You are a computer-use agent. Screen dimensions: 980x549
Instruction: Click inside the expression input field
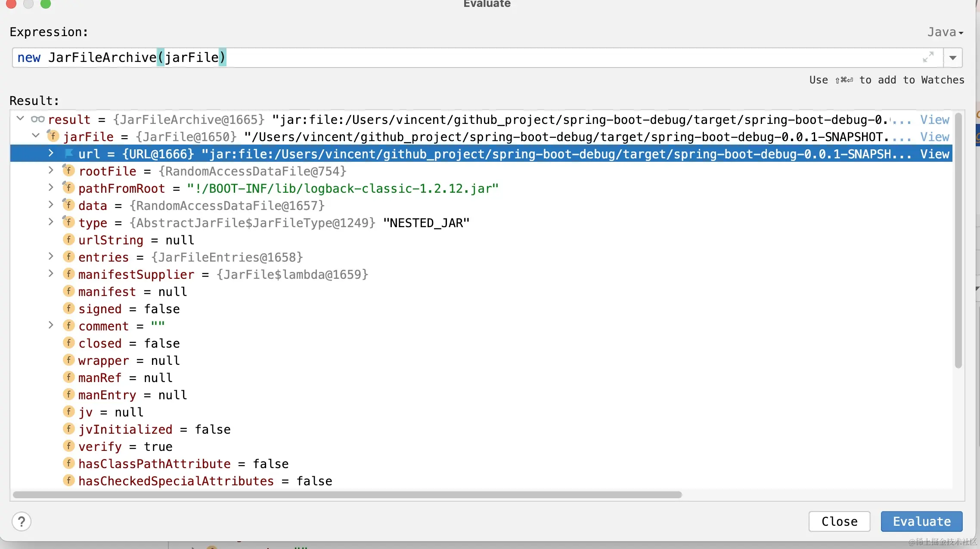coord(517,58)
